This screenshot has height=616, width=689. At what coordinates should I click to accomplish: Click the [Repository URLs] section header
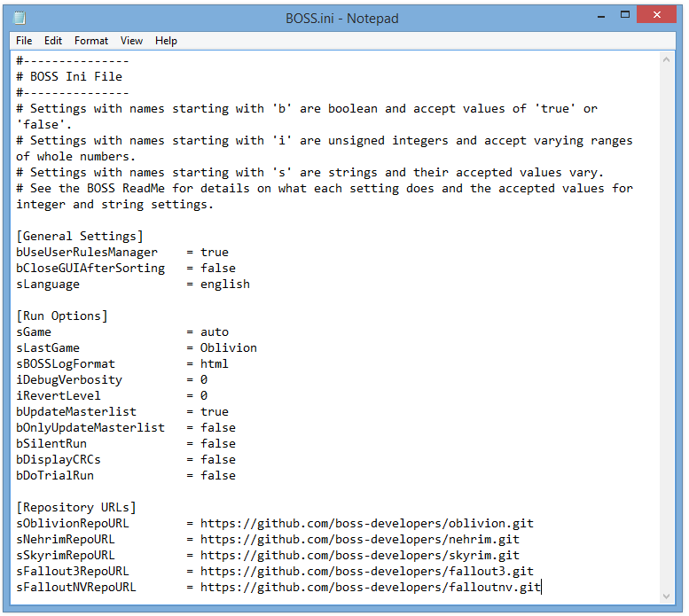[x=76, y=508]
